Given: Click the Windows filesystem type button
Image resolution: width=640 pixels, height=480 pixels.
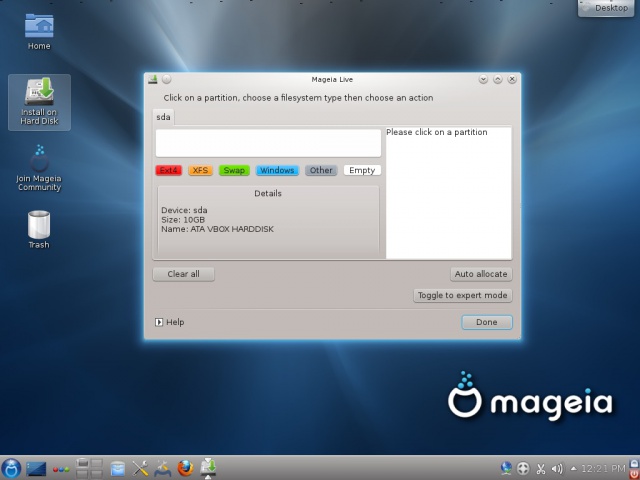Looking at the screenshot, I should (x=277, y=170).
